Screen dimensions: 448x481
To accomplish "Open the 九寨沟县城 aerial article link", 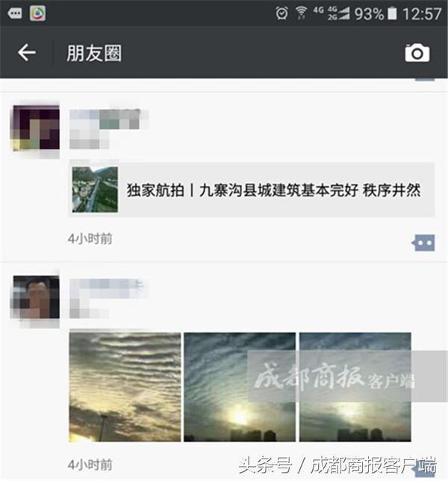I will tap(252, 190).
